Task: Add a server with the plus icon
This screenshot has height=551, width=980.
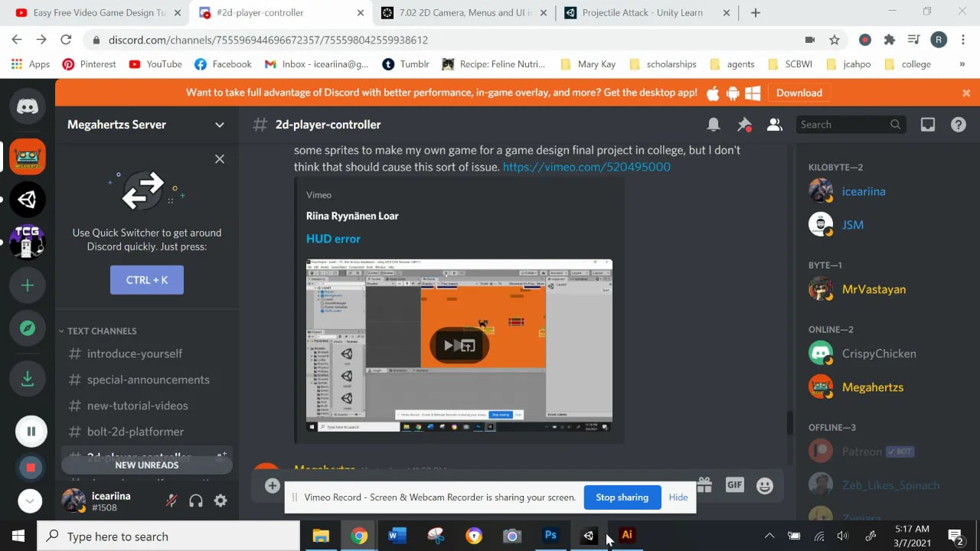Action: coord(28,285)
